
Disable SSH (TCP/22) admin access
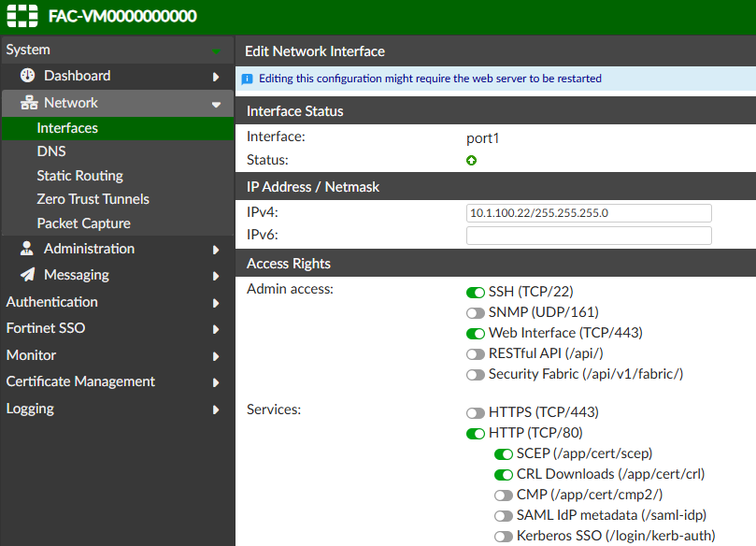[476, 293]
